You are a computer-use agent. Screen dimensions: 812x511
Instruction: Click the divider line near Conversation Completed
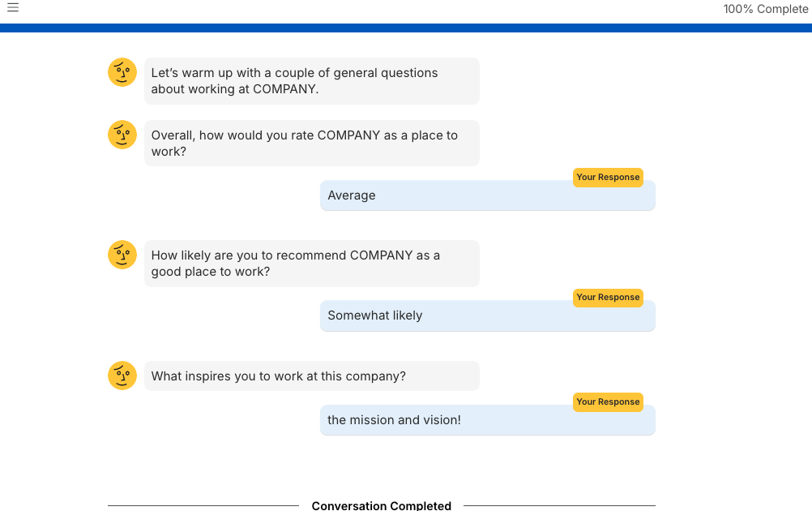pos(203,505)
